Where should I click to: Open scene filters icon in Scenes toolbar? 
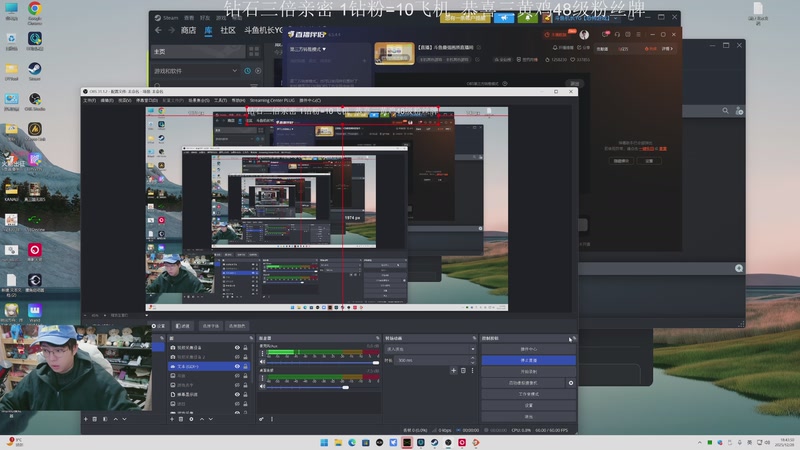coord(105,419)
